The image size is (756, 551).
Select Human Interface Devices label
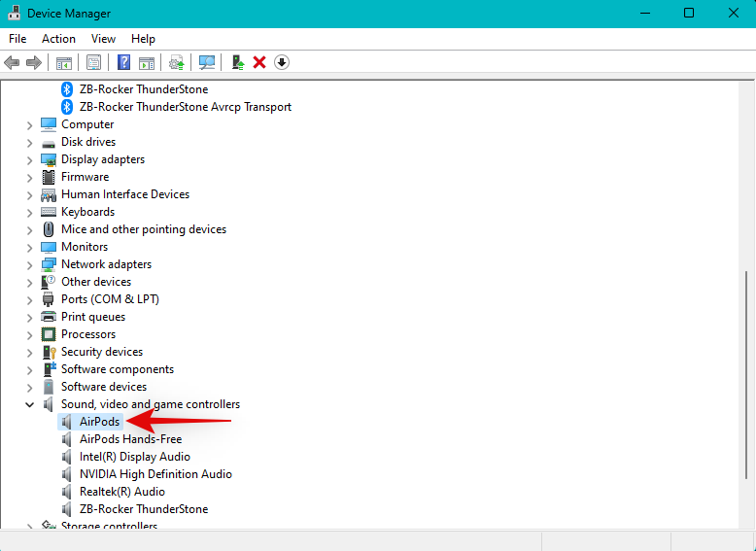point(125,194)
